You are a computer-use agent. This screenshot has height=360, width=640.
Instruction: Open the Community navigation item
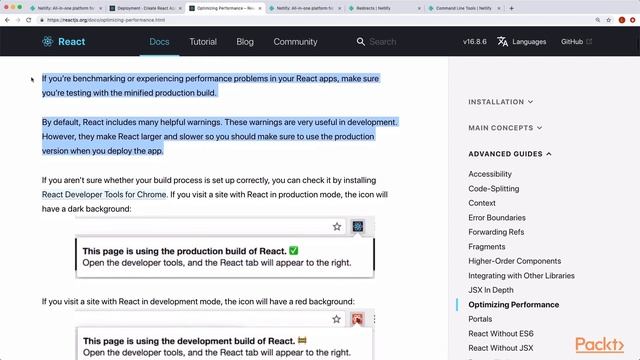pos(295,42)
